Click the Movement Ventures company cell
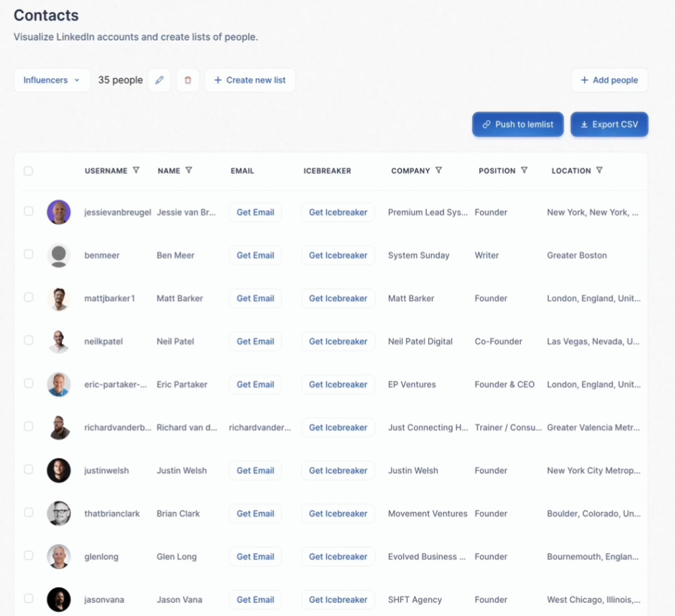This screenshot has height=616, width=675. point(427,513)
